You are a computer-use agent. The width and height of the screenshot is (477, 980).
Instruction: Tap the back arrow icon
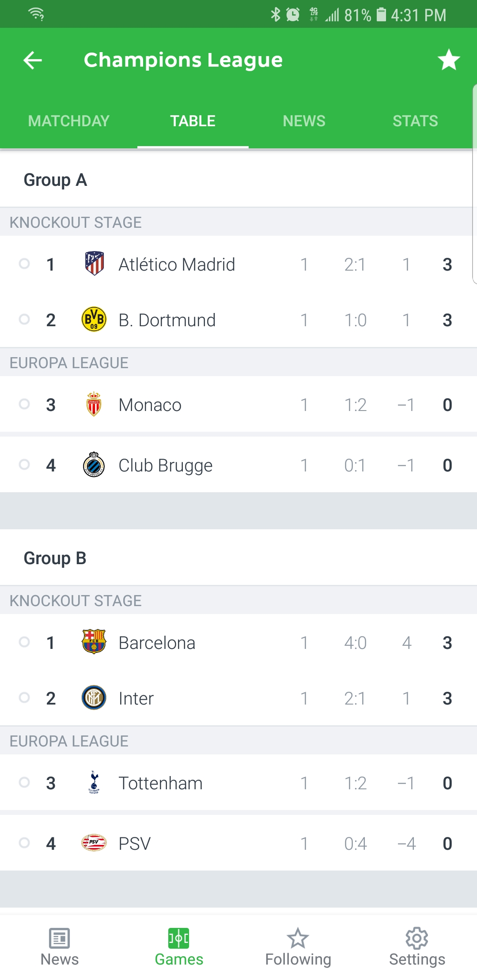tap(33, 60)
